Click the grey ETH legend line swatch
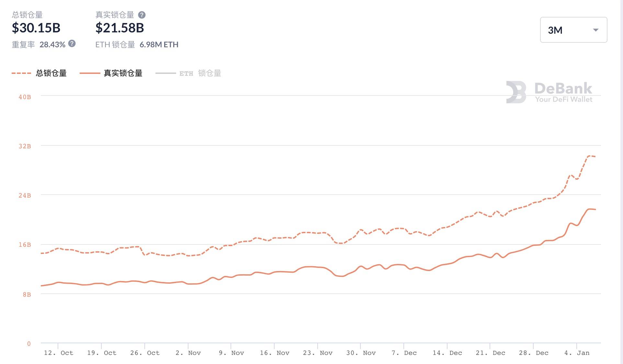 [x=165, y=74]
